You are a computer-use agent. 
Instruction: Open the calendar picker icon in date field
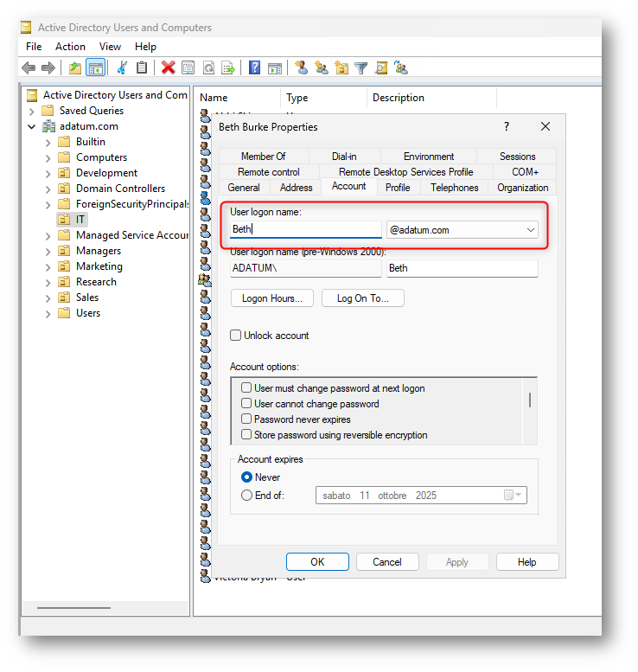[513, 495]
